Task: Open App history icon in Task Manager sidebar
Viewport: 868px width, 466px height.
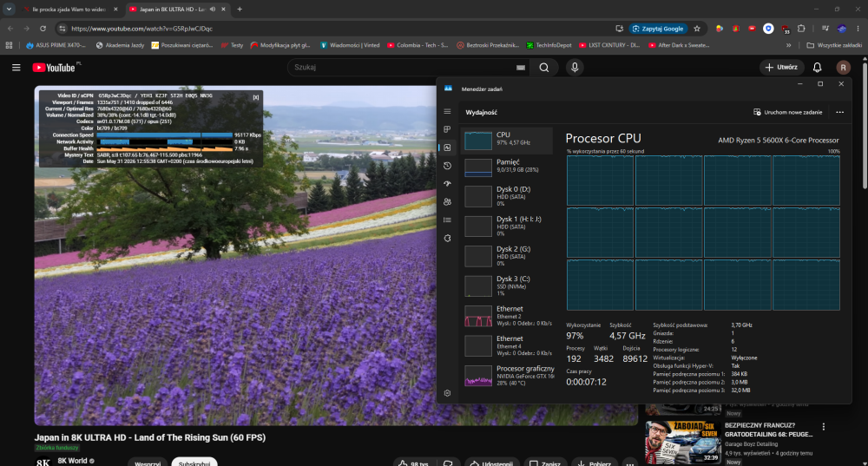Action: pos(447,166)
